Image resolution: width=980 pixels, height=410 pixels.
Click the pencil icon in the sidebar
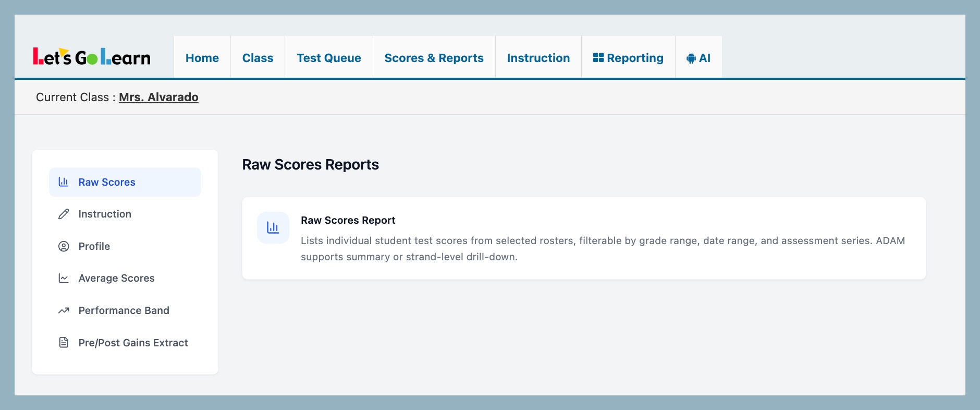(x=64, y=214)
